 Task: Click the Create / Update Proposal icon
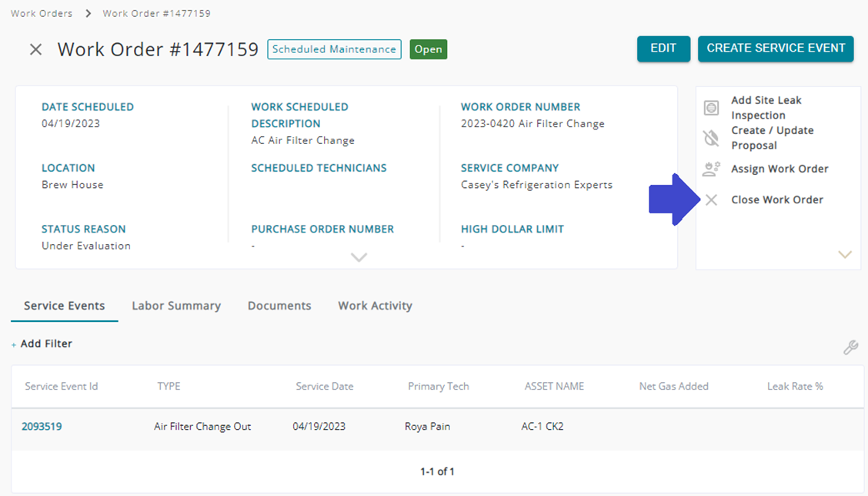click(x=711, y=137)
